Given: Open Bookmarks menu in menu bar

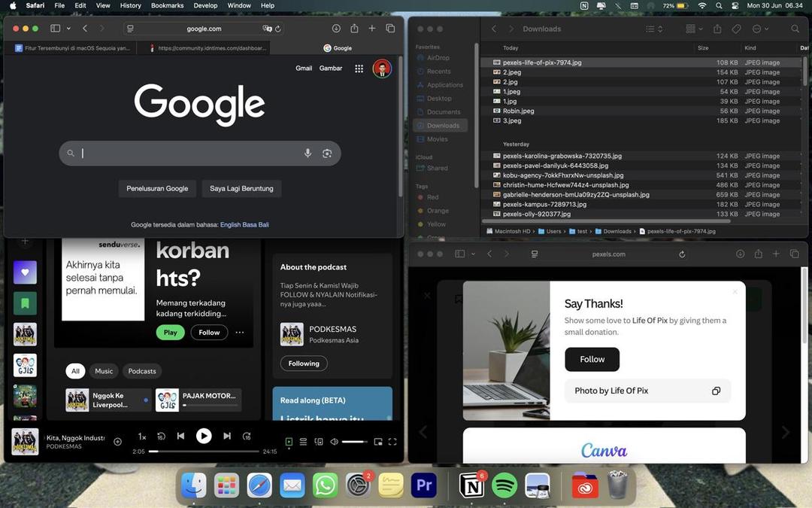Looking at the screenshot, I should pyautogui.click(x=167, y=6).
